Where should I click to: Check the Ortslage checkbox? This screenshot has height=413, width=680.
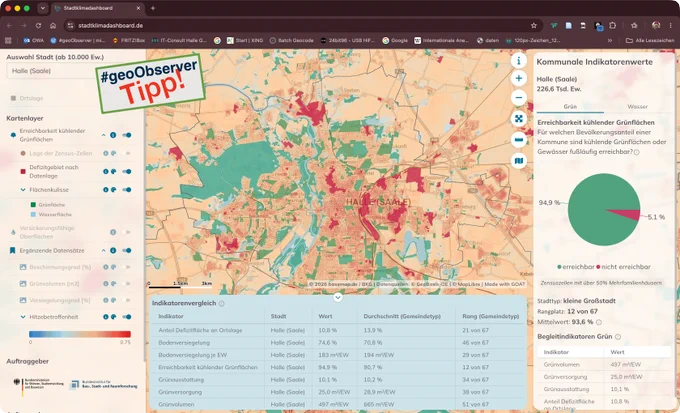[13, 98]
